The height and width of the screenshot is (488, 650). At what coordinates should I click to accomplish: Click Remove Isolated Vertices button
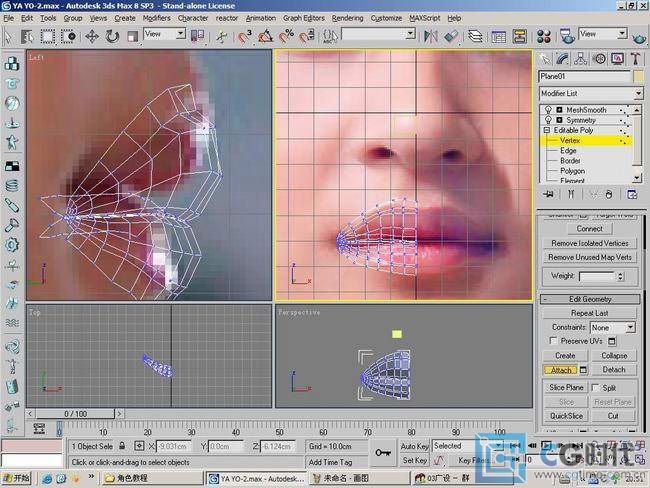(589, 243)
